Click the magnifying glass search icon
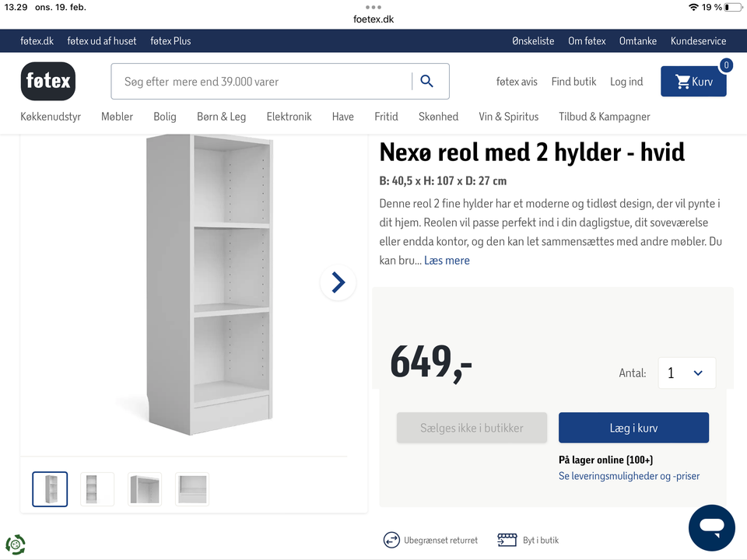This screenshot has width=747, height=560. tap(426, 81)
